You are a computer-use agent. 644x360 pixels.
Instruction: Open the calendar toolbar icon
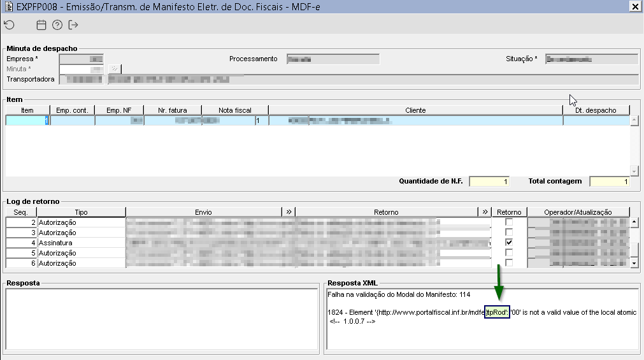(41, 25)
